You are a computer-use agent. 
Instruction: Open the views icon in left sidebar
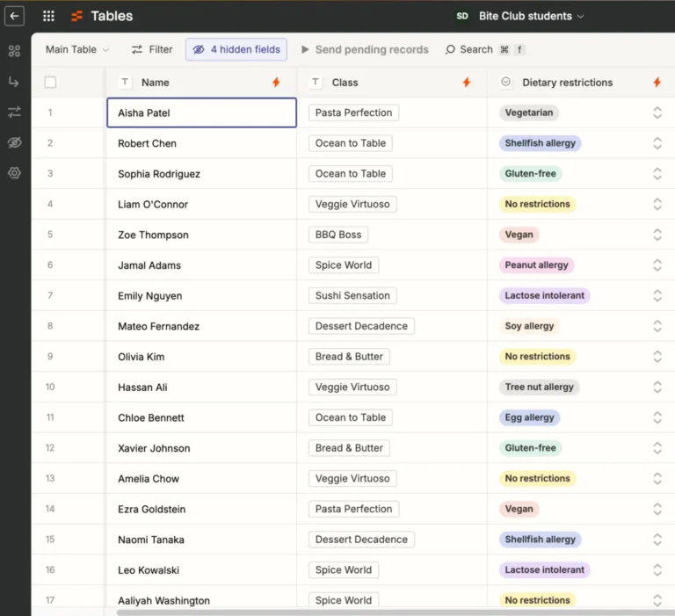[14, 51]
